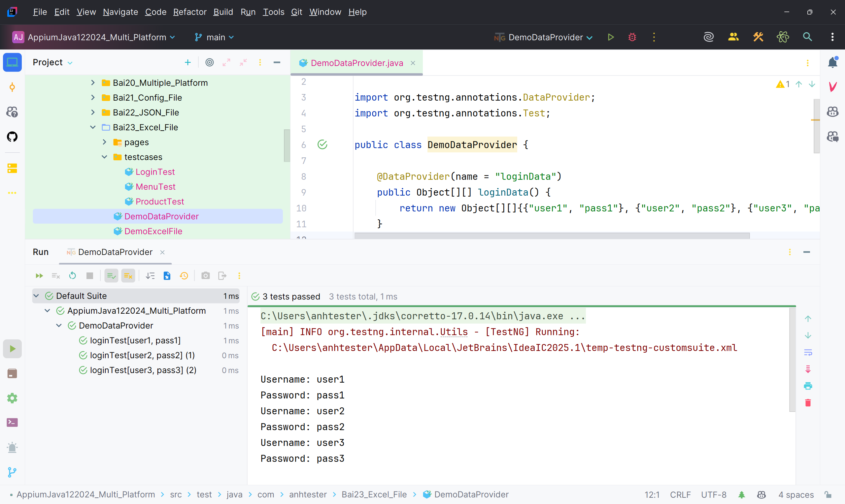Close the DemoDataProvider.java editor tab
Image resolution: width=845 pixels, height=504 pixels.
413,63
